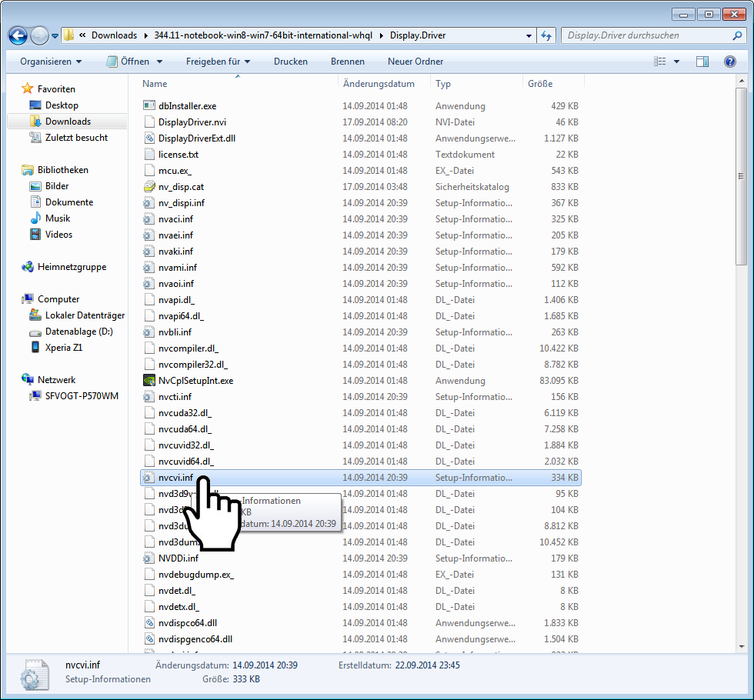Screen dimensions: 754x700
Task: Click Downloads in the address breadcrumb
Action: click(x=114, y=35)
